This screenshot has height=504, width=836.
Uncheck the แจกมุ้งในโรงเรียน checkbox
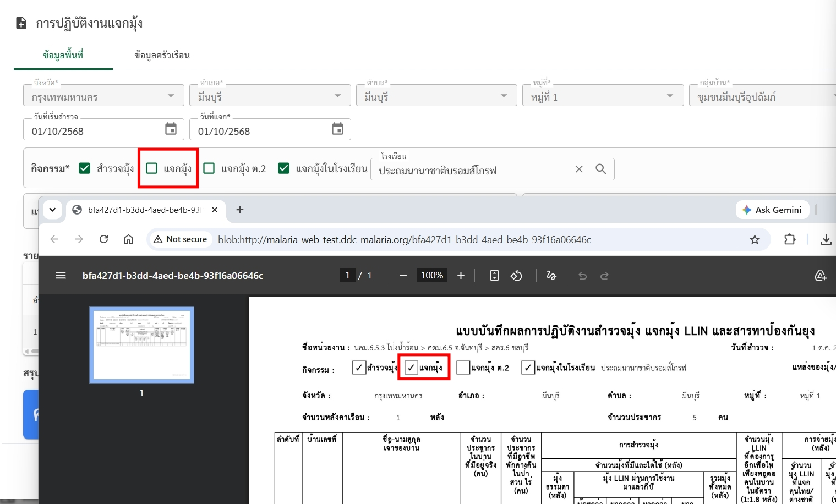pyautogui.click(x=284, y=168)
